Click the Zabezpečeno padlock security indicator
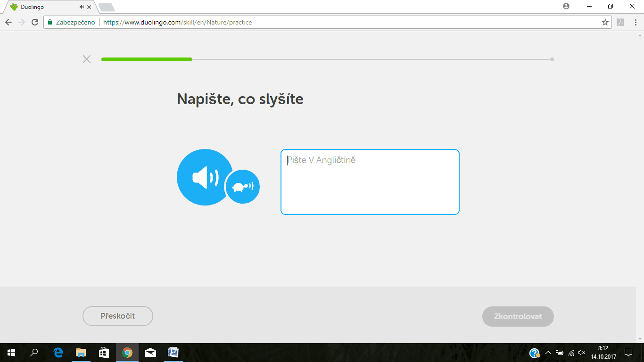Viewport: 644px width, 362px height. (x=71, y=22)
